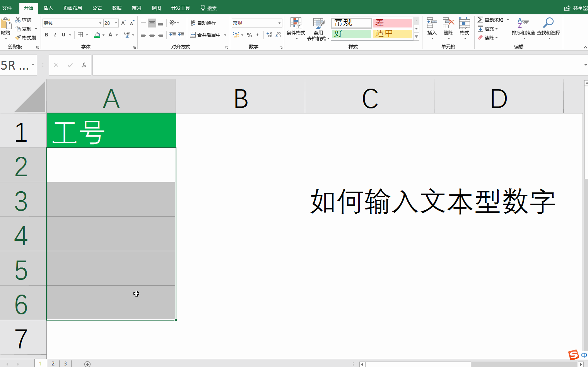Open the 常规 number format dropdown
Screen dimensions: 588x367
(279, 23)
